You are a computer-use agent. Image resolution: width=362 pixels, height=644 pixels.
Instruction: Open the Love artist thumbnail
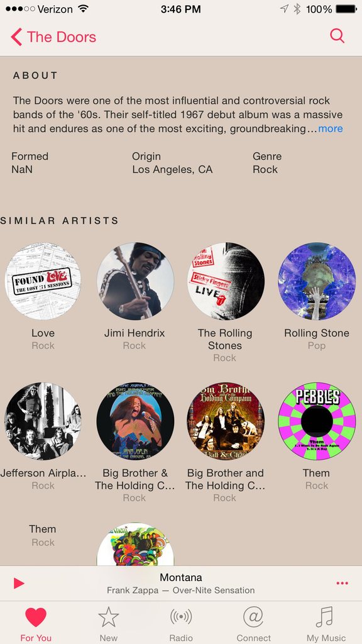43,281
